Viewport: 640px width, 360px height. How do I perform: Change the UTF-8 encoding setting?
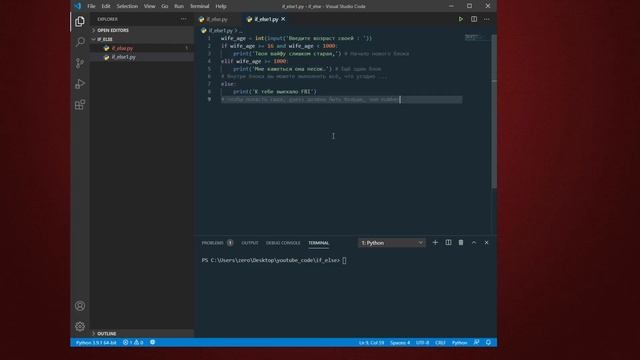[x=422, y=342]
